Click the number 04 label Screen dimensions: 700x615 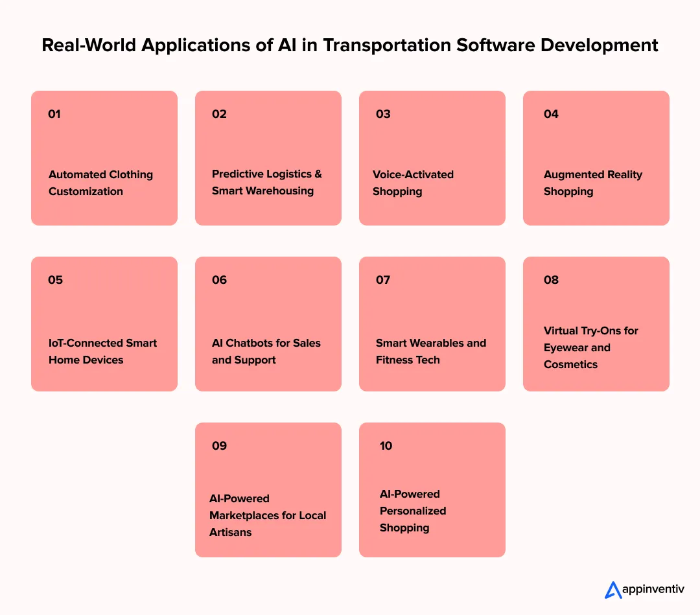pos(551,114)
